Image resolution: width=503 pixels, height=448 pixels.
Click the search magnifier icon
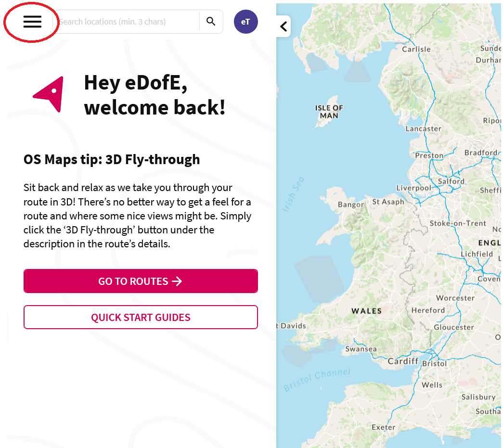point(211,21)
